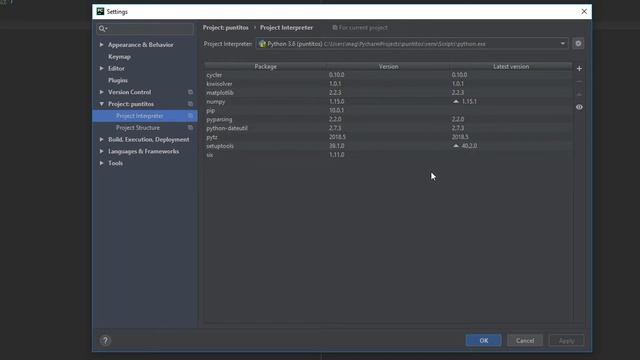The width and height of the screenshot is (640, 360).
Task: Expand Build, Execution, Deployment section
Action: click(101, 139)
